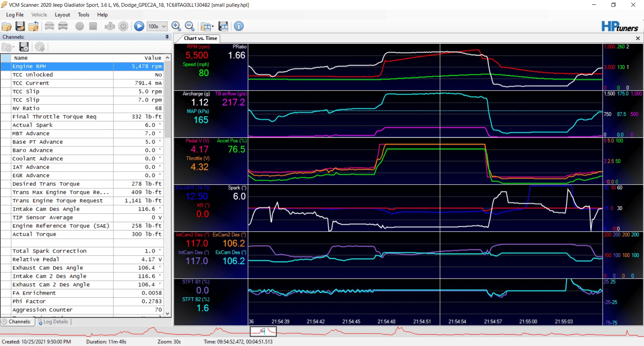The width and height of the screenshot is (644, 346).
Task: Play back the log file
Action: tap(139, 26)
